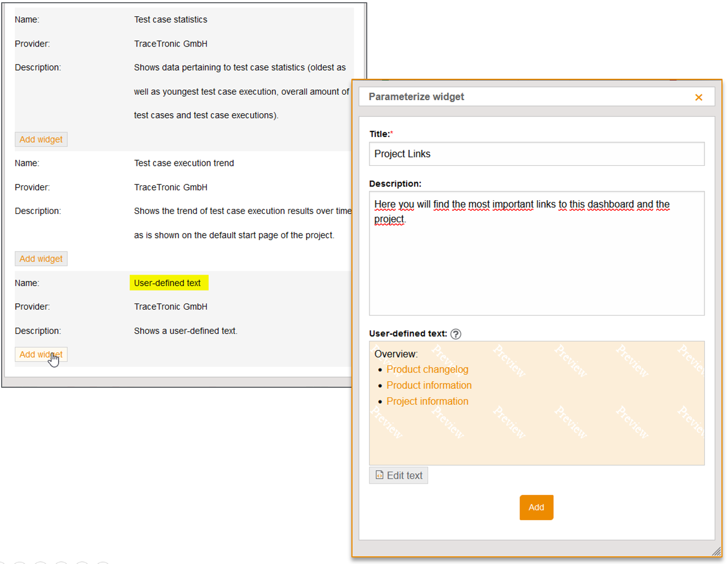Click the Edit text button
The image size is (728, 564).
(x=398, y=475)
